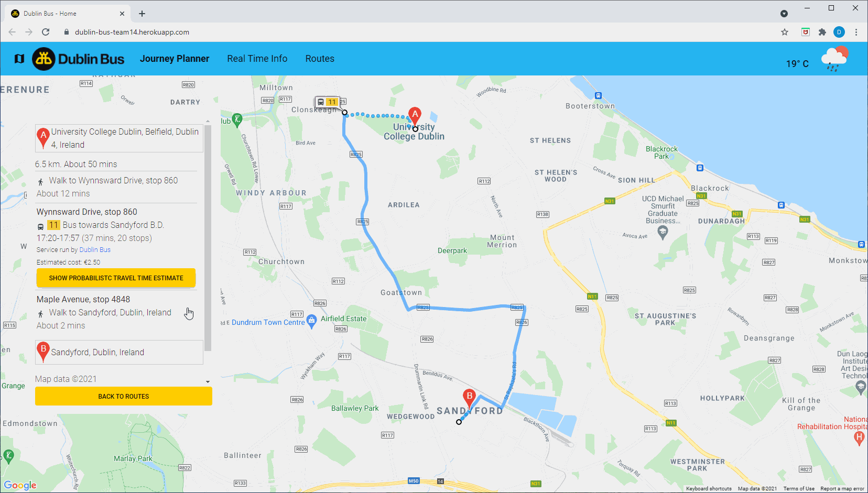Click the browser back arrow
Image resolution: width=868 pixels, height=493 pixels.
tap(12, 32)
